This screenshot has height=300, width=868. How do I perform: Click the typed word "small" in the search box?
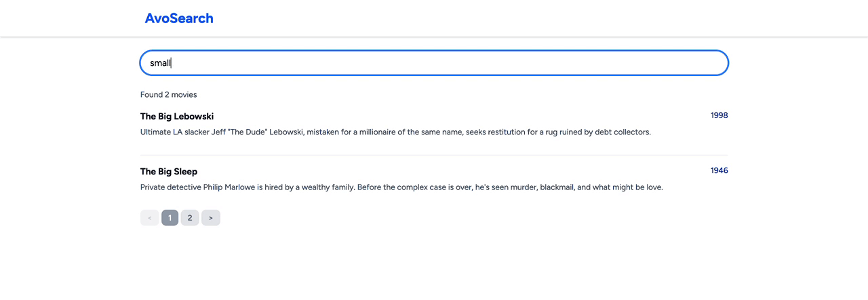(x=160, y=63)
